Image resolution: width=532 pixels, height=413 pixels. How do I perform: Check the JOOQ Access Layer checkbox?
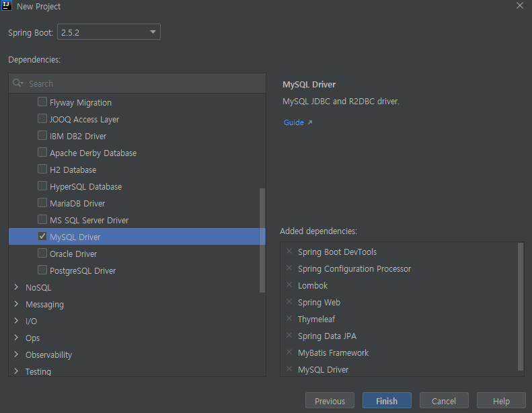[x=42, y=119]
